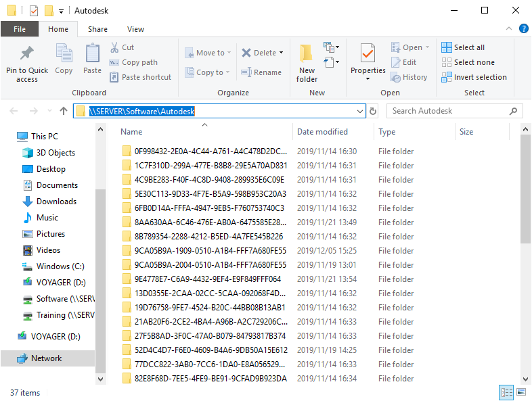Click Paste shortcut in ribbon
The image size is (532, 401).
pyautogui.click(x=141, y=77)
